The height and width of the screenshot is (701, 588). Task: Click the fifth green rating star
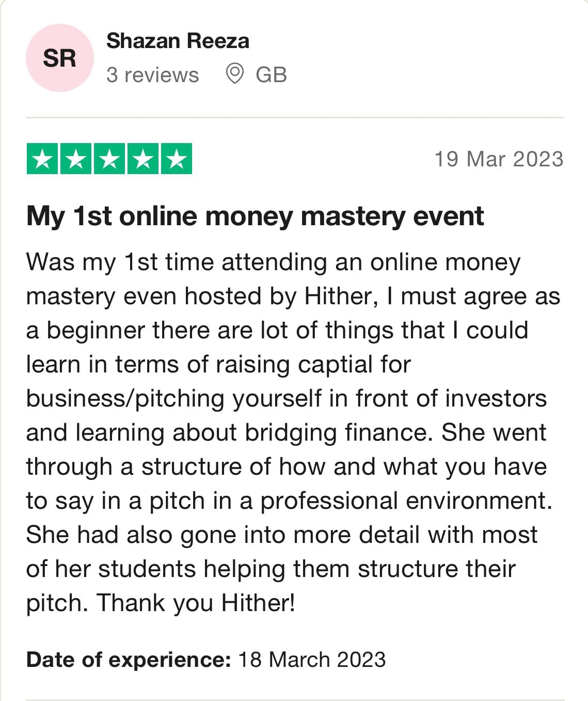(x=177, y=159)
